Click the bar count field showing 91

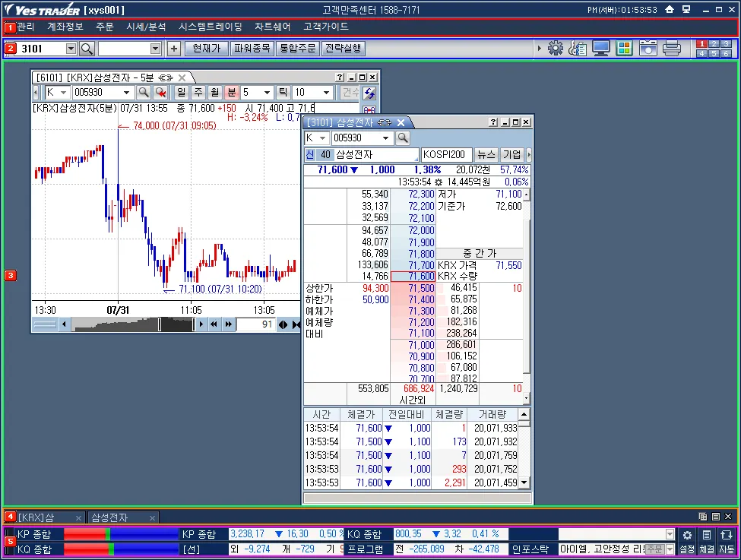pyautogui.click(x=255, y=324)
